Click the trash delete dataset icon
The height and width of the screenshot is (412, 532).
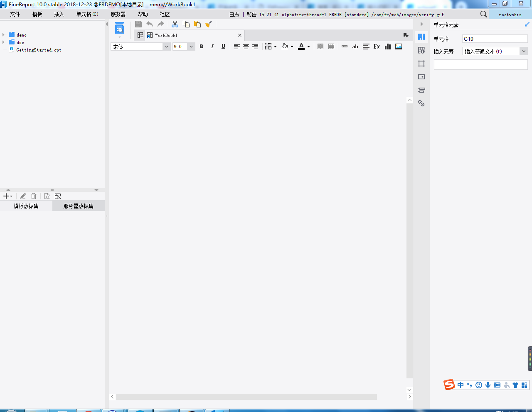(34, 196)
